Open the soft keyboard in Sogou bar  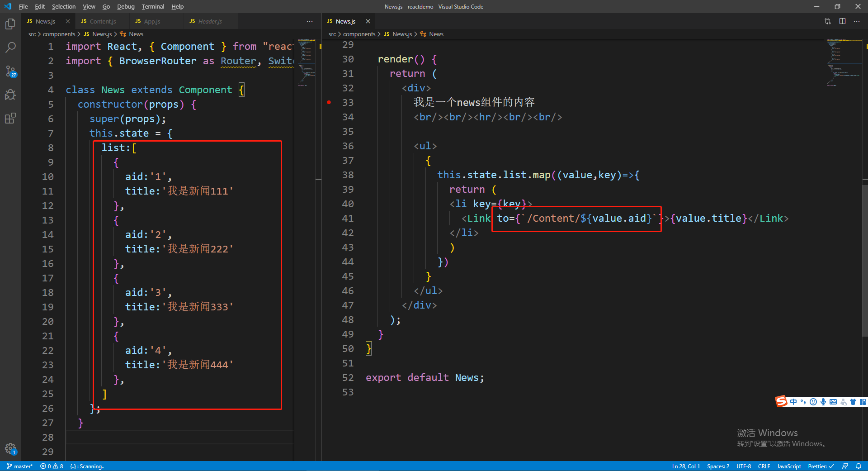pos(833,402)
